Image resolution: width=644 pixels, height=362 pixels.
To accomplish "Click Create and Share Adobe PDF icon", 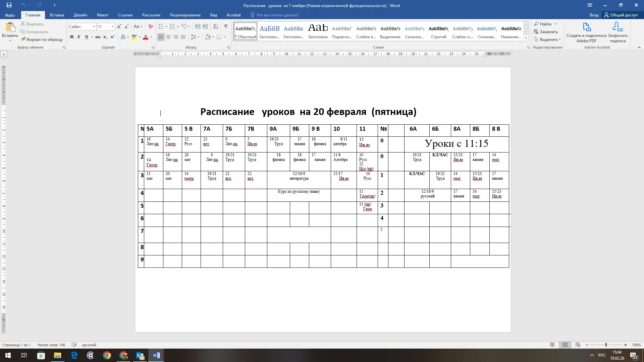I will click(586, 27).
